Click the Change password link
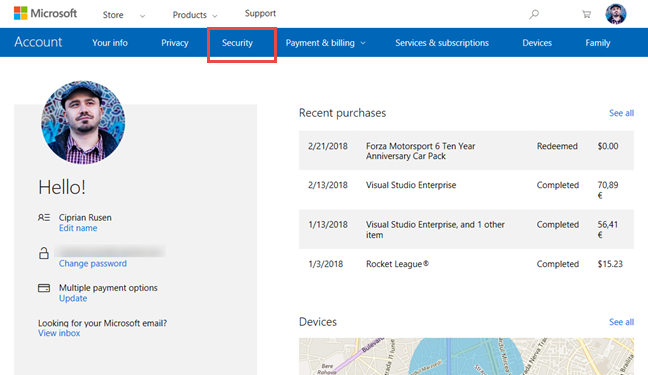The height and width of the screenshot is (375, 648). (93, 263)
